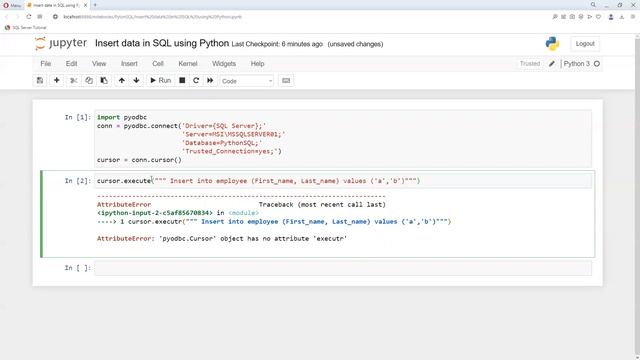Open the File menu

(46, 64)
